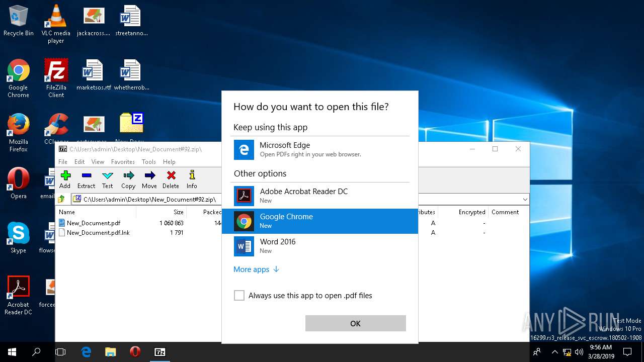Open the Edit menu in 7-Zip
644x362 pixels.
79,162
